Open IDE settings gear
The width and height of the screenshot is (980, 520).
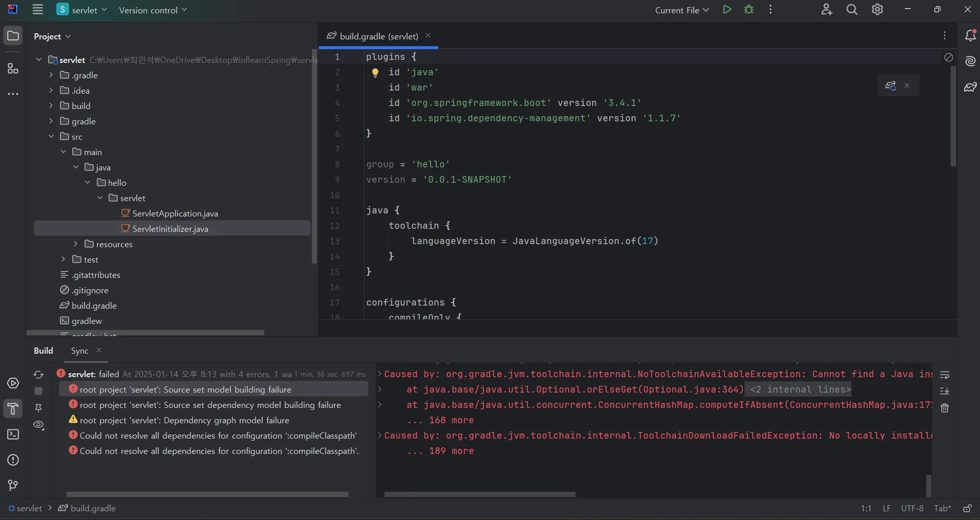(878, 10)
